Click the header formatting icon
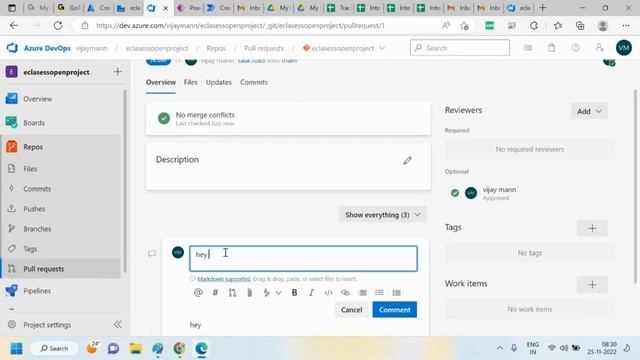This screenshot has height=360, width=640. click(x=267, y=292)
